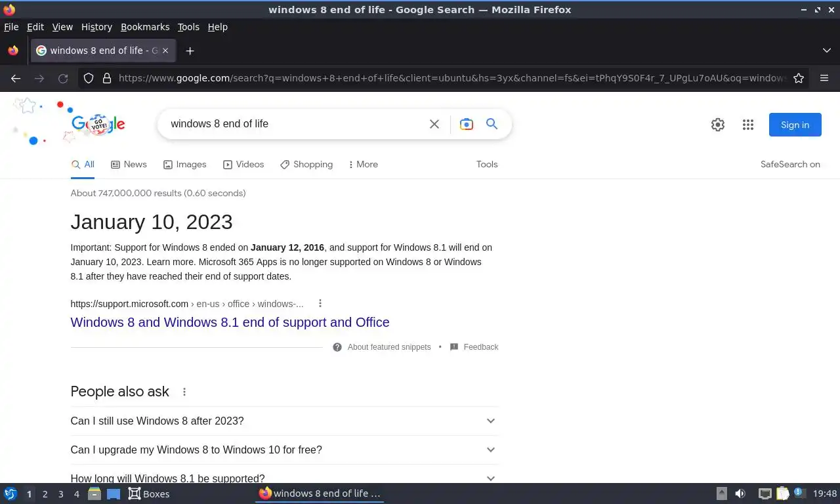This screenshot has width=840, height=504.
Task: Open the Bookmarks menu
Action: click(x=145, y=27)
